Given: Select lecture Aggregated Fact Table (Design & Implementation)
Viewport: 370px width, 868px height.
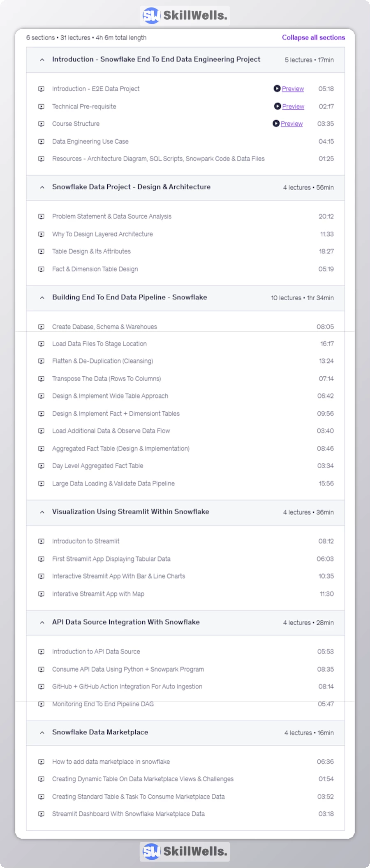Looking at the screenshot, I should click(x=120, y=449).
